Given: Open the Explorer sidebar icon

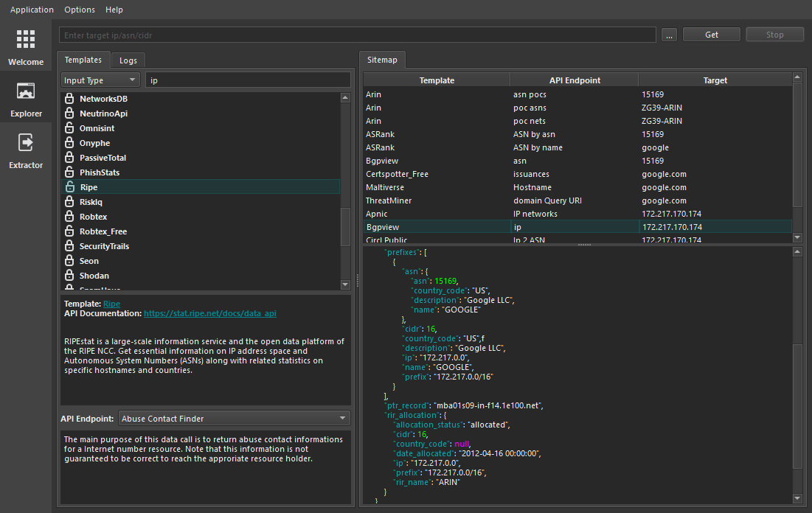Looking at the screenshot, I should coord(25,91).
